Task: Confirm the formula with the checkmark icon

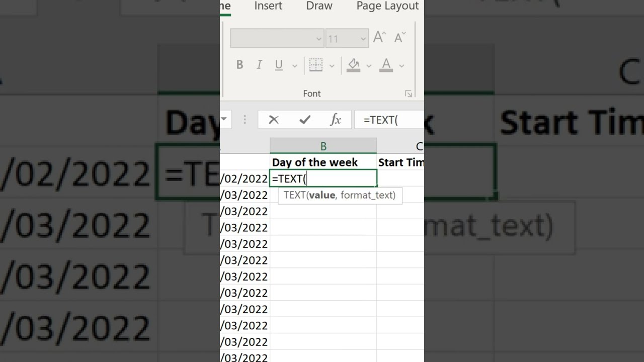Action: 304,120
